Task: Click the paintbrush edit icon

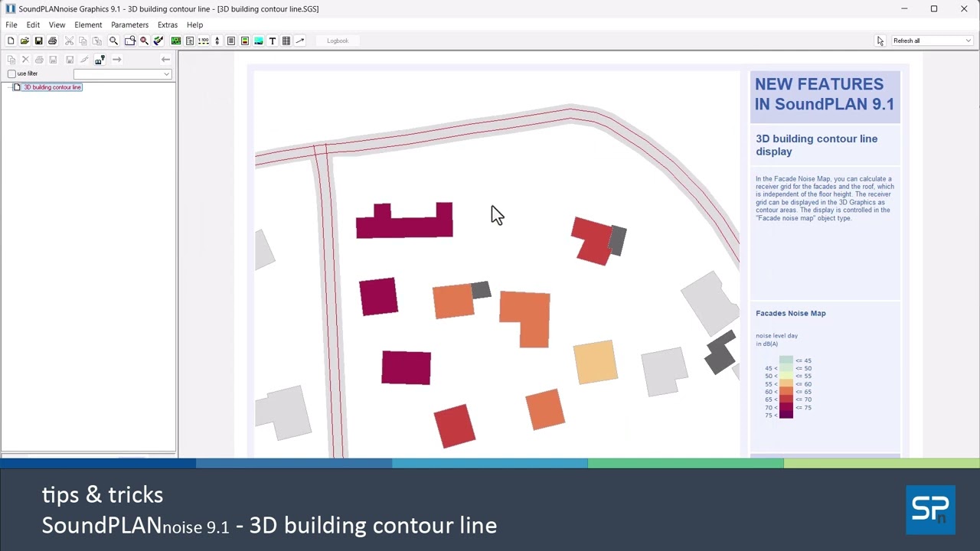Action: point(158,41)
